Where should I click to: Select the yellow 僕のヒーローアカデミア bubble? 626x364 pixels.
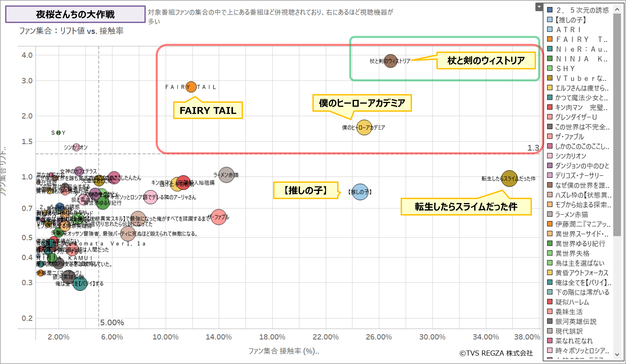coord(364,127)
